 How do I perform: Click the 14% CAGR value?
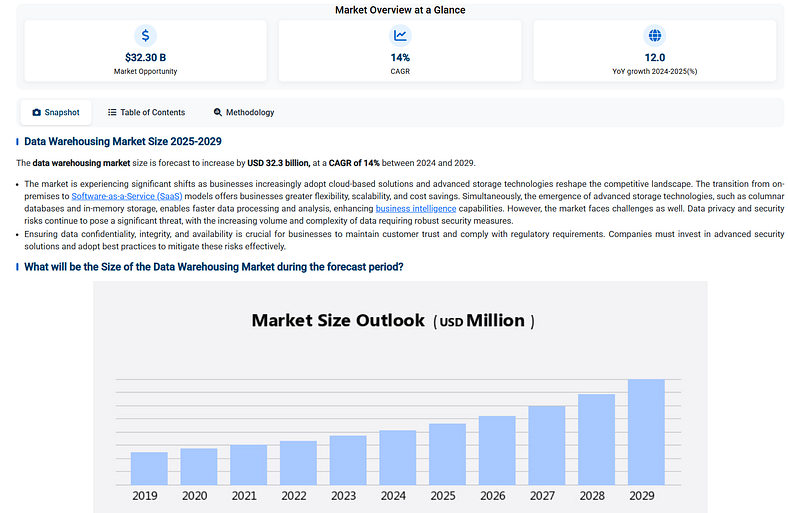(x=400, y=58)
